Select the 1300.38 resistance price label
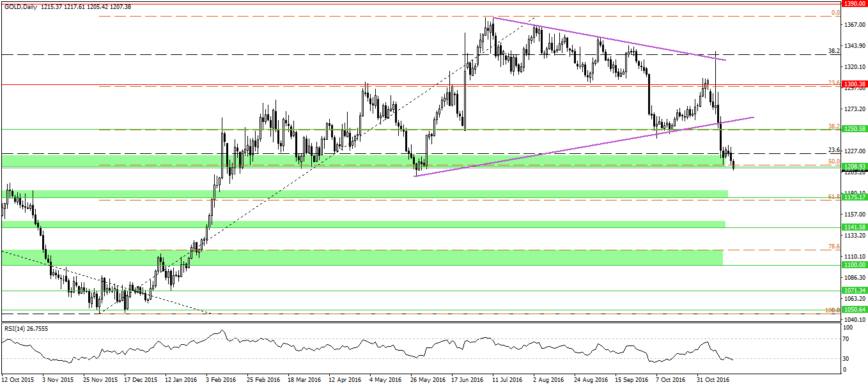The image size is (868, 387). [x=854, y=84]
